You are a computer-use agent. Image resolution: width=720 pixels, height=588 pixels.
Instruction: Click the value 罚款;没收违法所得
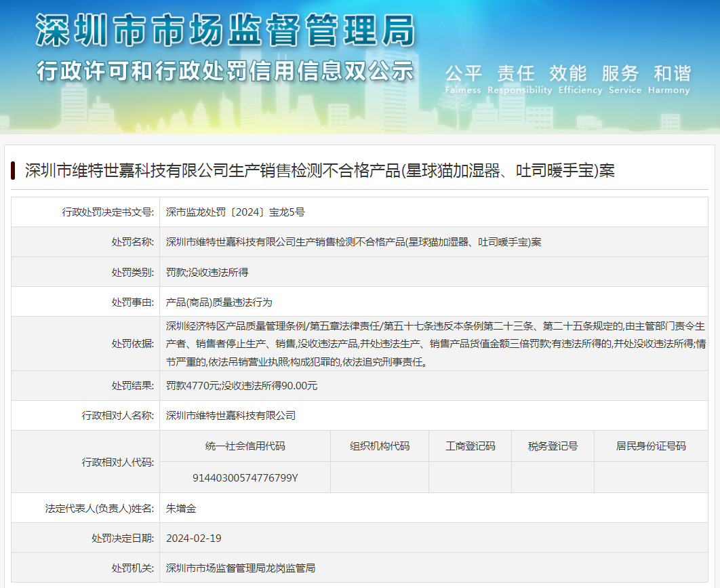(x=207, y=273)
